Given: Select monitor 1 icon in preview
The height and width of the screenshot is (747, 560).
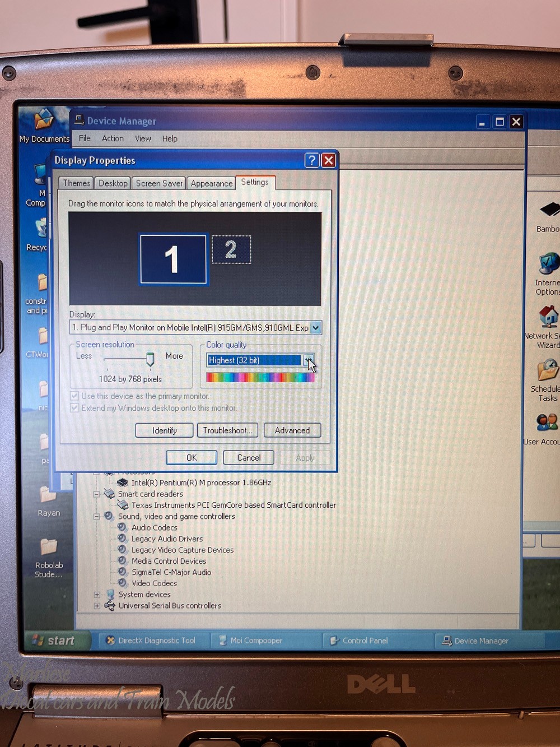Looking at the screenshot, I should [173, 259].
